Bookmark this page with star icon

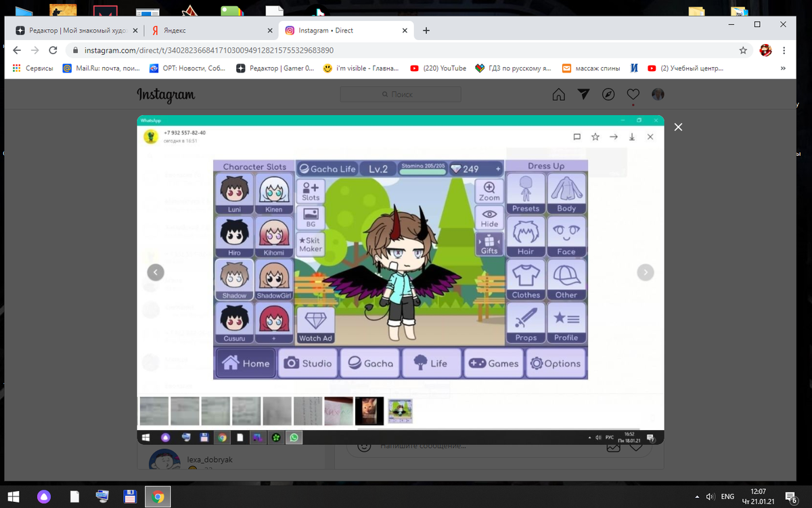click(743, 50)
